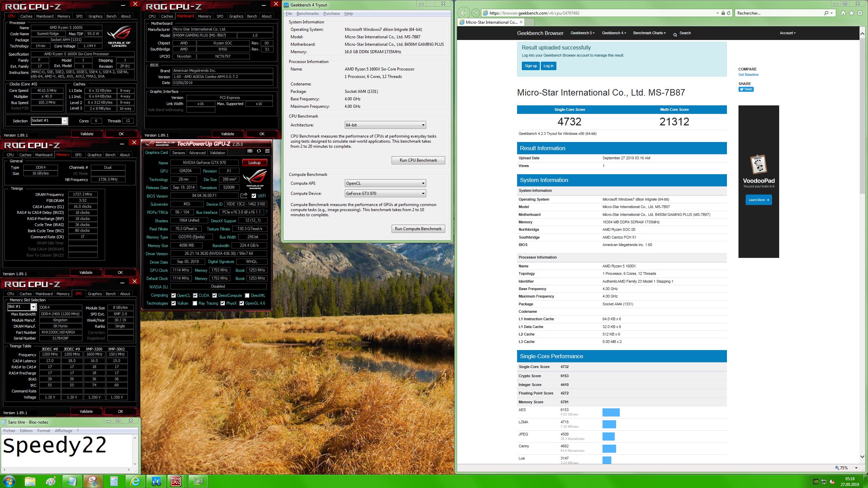Click the Lookup button in GPU-Z

pos(254,163)
